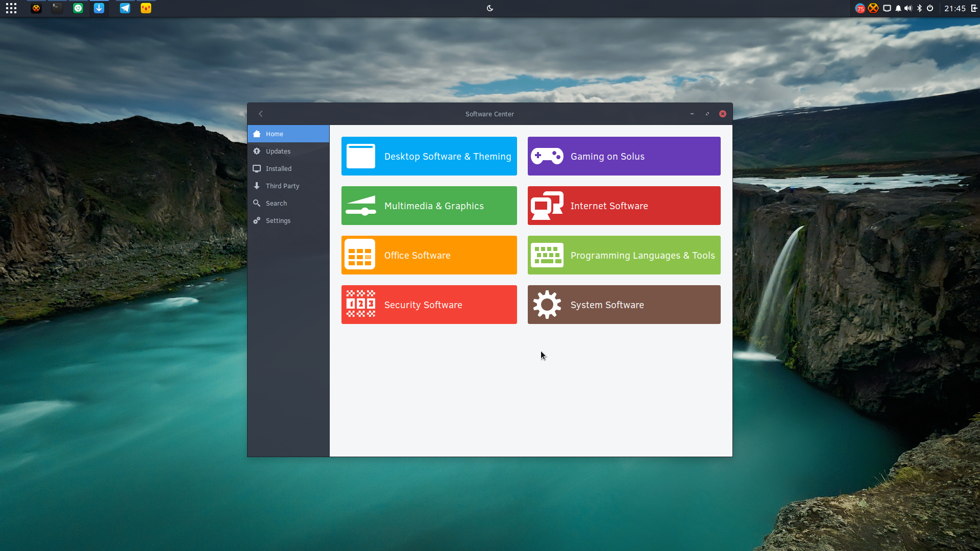Launch the orange hexagon app in the panel
Image resolution: width=980 pixels, height=551 pixels.
36,8
